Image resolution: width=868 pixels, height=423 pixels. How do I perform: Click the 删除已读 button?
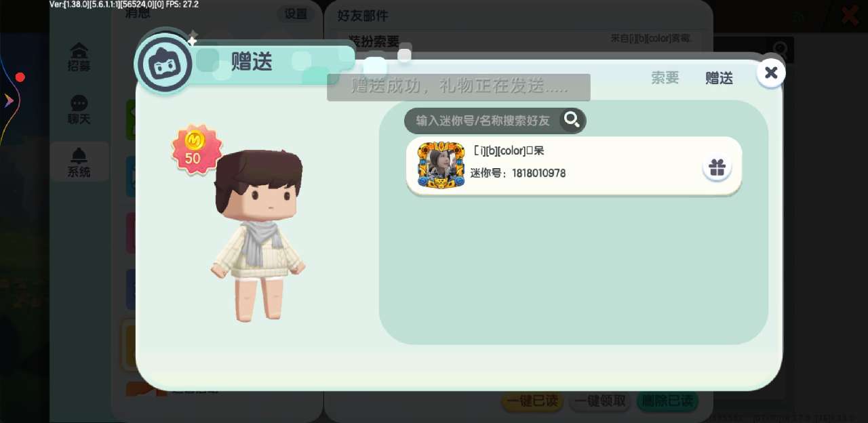[667, 401]
